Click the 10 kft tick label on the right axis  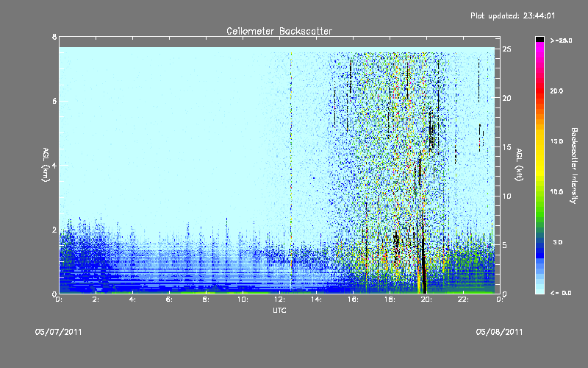click(507, 196)
